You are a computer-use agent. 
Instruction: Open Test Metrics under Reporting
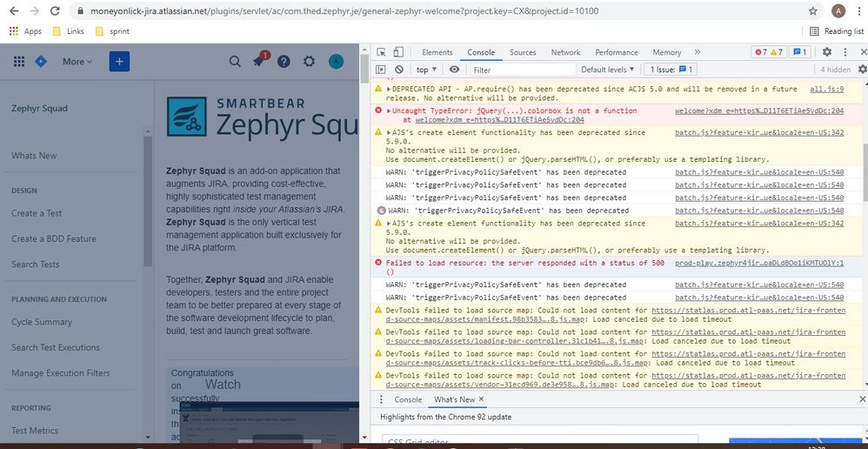click(x=34, y=430)
